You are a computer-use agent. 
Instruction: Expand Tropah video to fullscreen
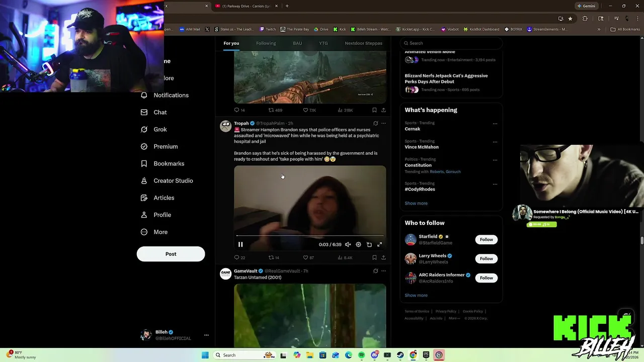379,244
